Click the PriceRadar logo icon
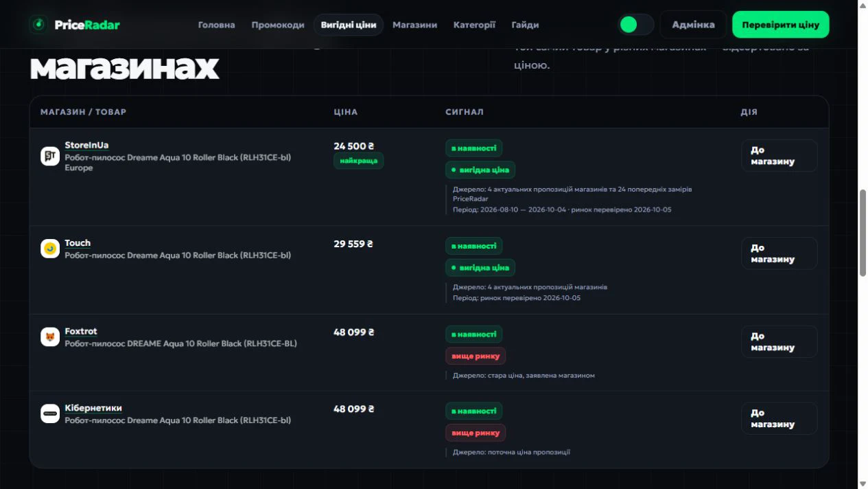This screenshot has height=489, width=868. [38, 25]
